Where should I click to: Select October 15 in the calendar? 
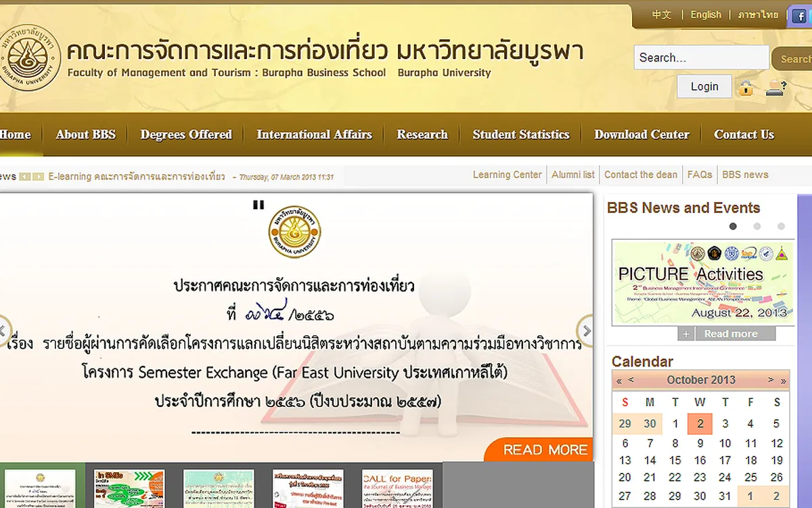(x=675, y=460)
